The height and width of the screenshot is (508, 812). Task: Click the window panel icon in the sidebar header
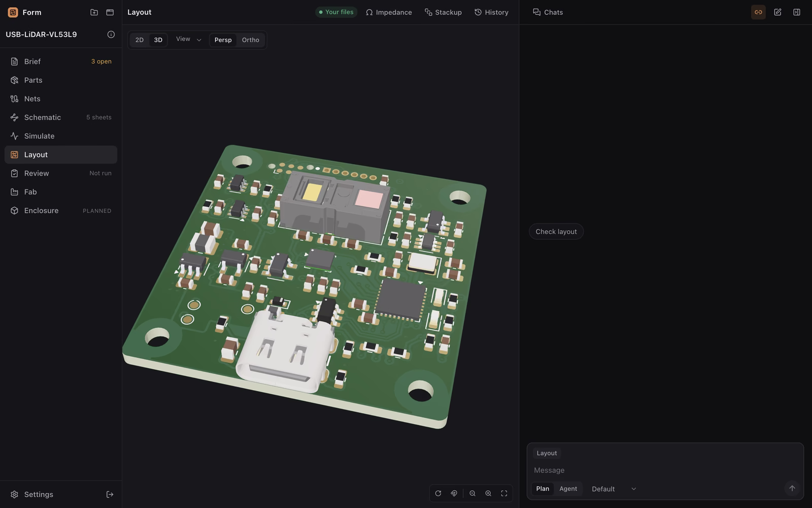click(110, 12)
